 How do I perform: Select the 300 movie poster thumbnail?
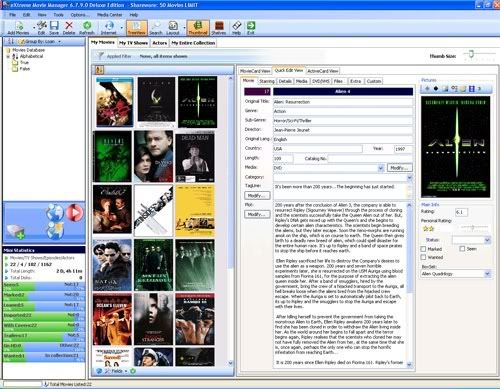[x=115, y=102]
